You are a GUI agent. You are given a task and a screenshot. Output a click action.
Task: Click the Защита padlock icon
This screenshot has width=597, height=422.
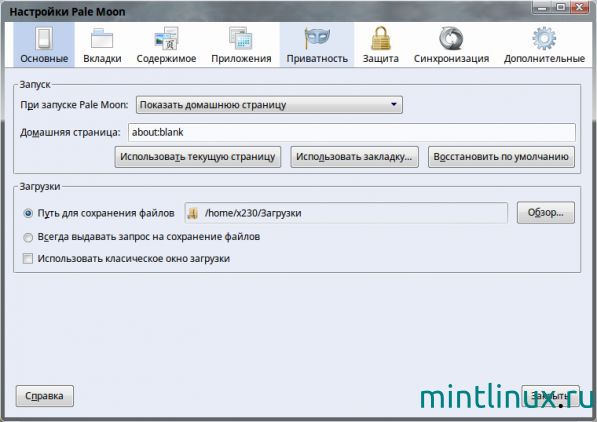380,38
